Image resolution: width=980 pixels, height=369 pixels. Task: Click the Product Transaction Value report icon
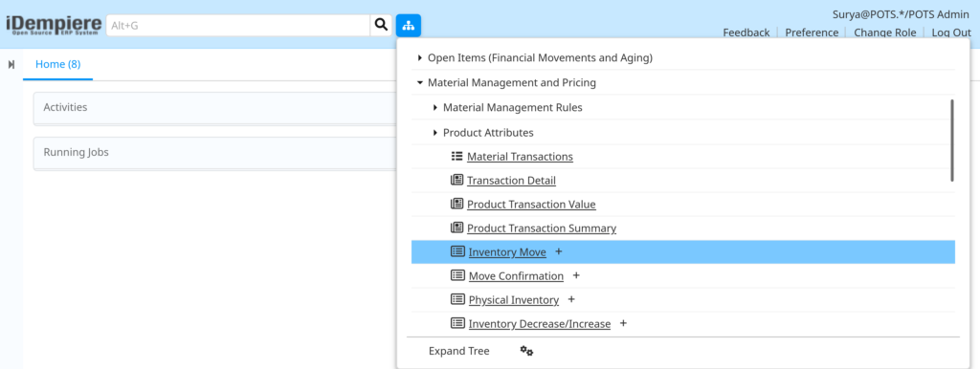coord(457,204)
